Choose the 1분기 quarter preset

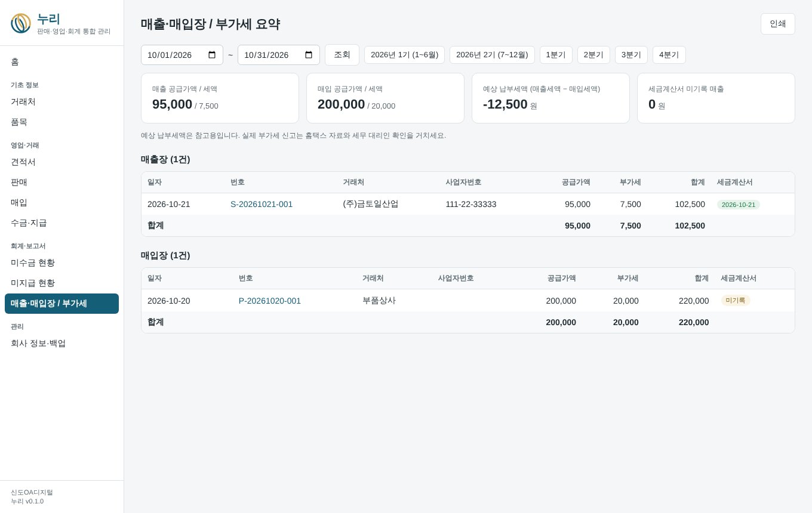pyautogui.click(x=556, y=55)
